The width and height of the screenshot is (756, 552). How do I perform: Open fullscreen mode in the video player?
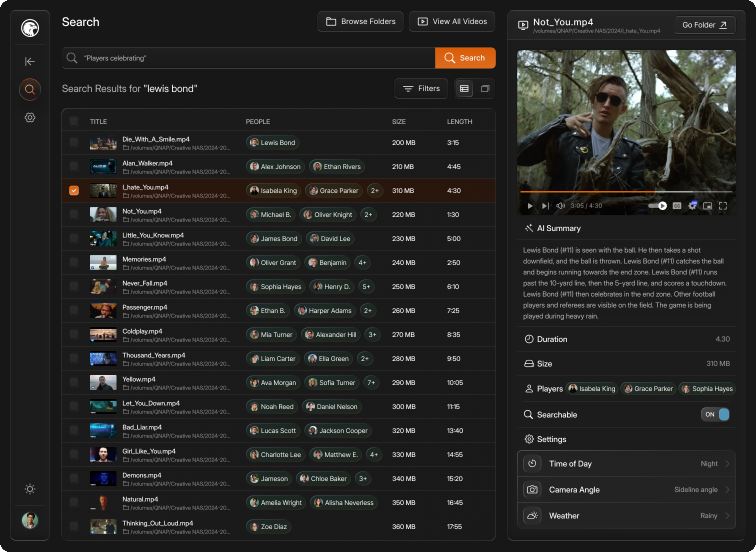tap(723, 206)
